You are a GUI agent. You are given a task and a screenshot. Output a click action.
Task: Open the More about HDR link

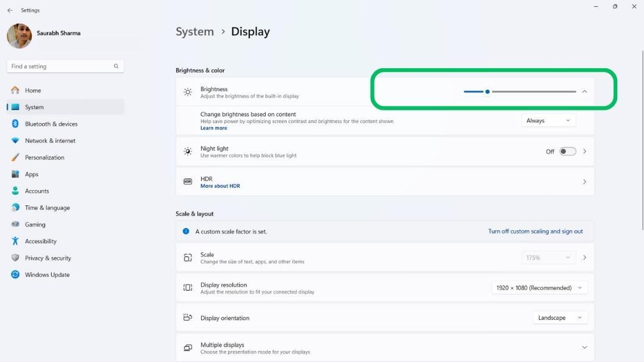tap(220, 186)
